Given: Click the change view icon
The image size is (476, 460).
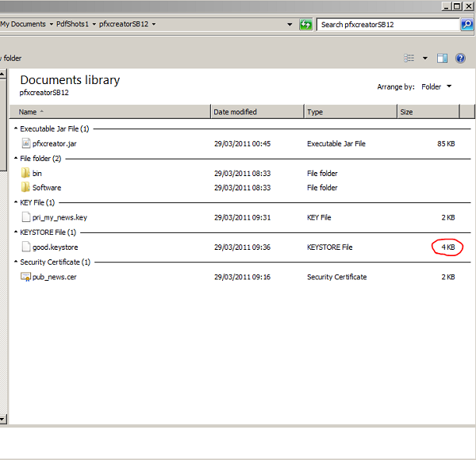Looking at the screenshot, I should [x=409, y=58].
